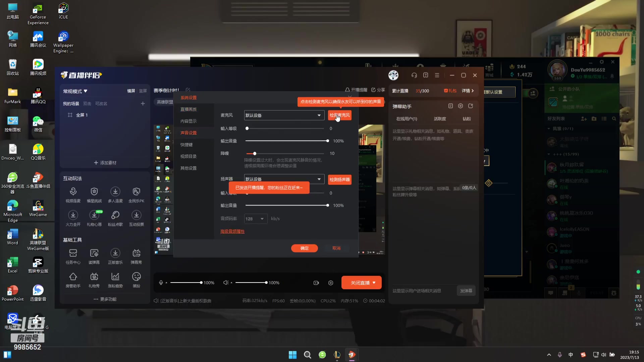Open the 视频连麦 interaction tool
This screenshot has width=644, height=362.
point(73,195)
